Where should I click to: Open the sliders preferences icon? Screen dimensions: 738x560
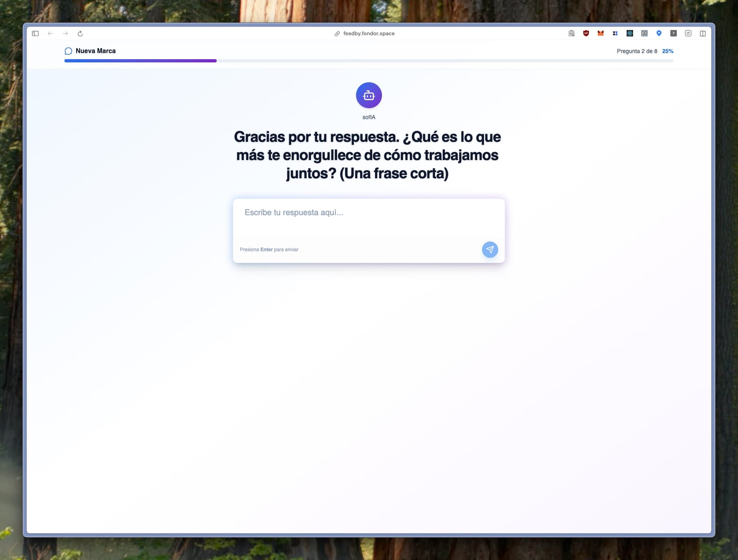[688, 33]
